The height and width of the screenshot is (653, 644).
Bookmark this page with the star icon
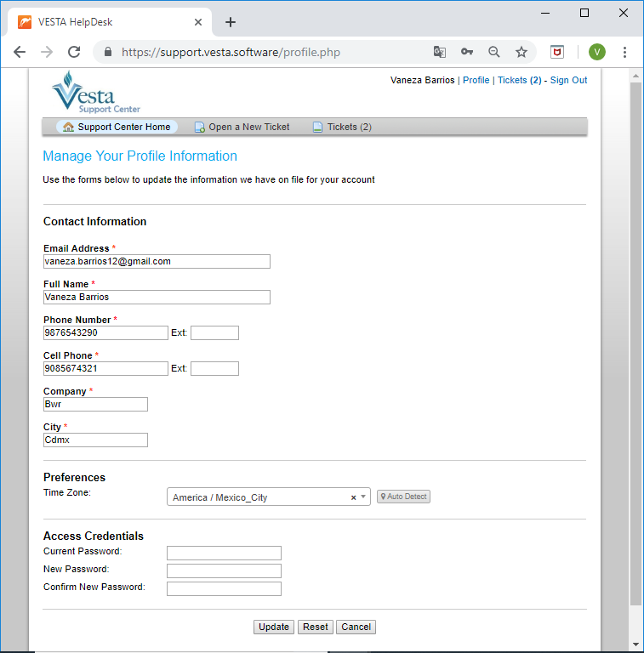[x=521, y=52]
